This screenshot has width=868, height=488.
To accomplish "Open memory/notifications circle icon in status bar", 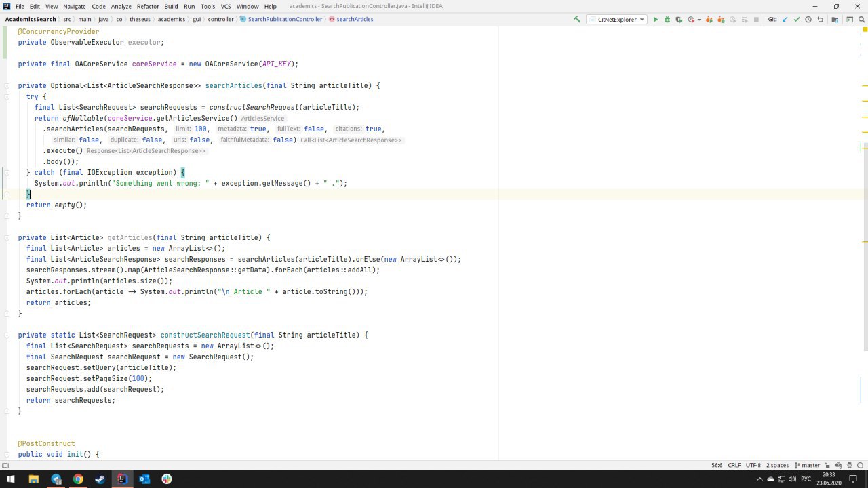I will pyautogui.click(x=860, y=466).
